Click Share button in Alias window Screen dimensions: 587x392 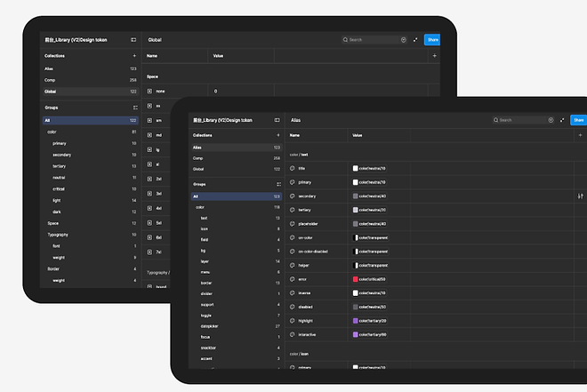click(578, 120)
